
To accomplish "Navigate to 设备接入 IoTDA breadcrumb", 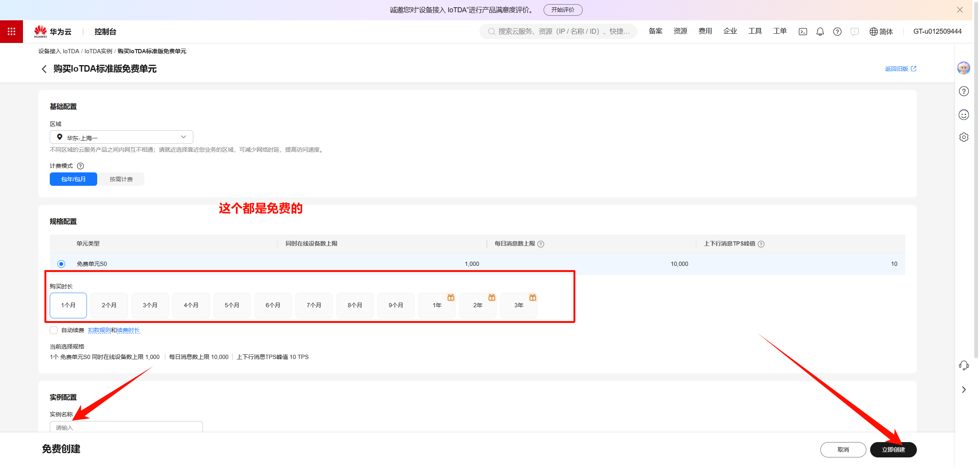I will (x=59, y=51).
